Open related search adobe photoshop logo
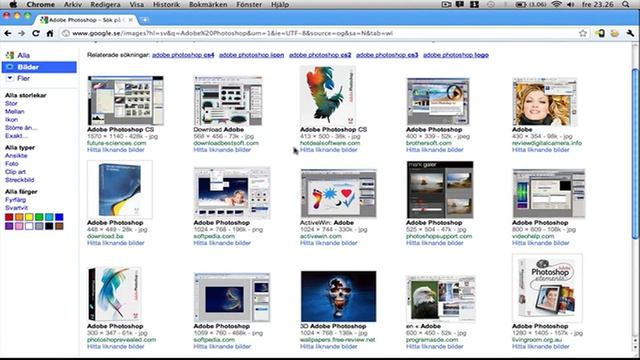This screenshot has height=360, width=640. click(x=456, y=55)
